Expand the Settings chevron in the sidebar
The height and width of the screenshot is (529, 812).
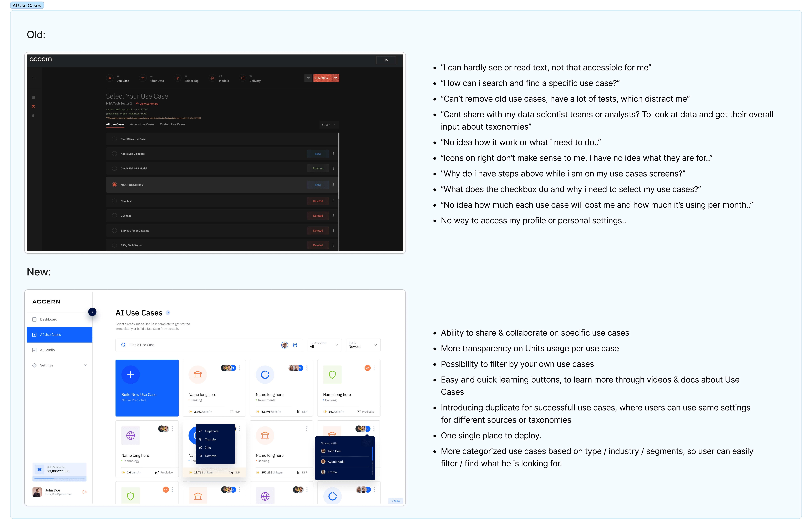point(85,365)
